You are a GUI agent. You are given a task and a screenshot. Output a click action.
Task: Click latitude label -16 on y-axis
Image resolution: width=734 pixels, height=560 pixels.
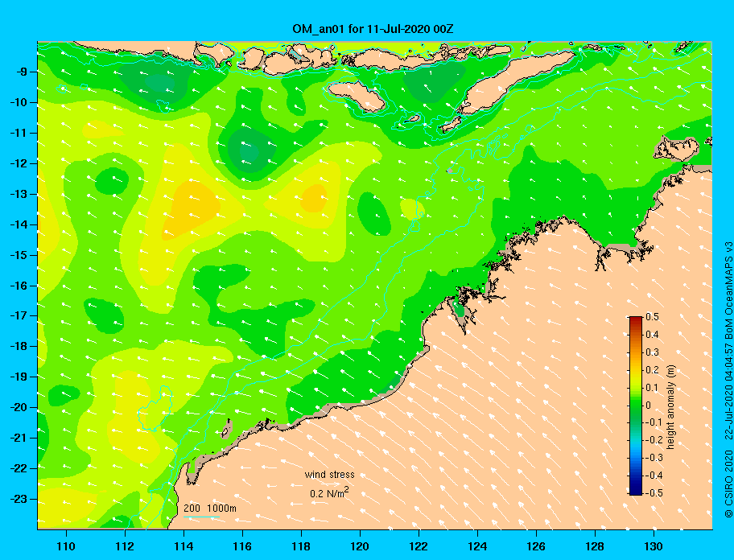[19, 286]
